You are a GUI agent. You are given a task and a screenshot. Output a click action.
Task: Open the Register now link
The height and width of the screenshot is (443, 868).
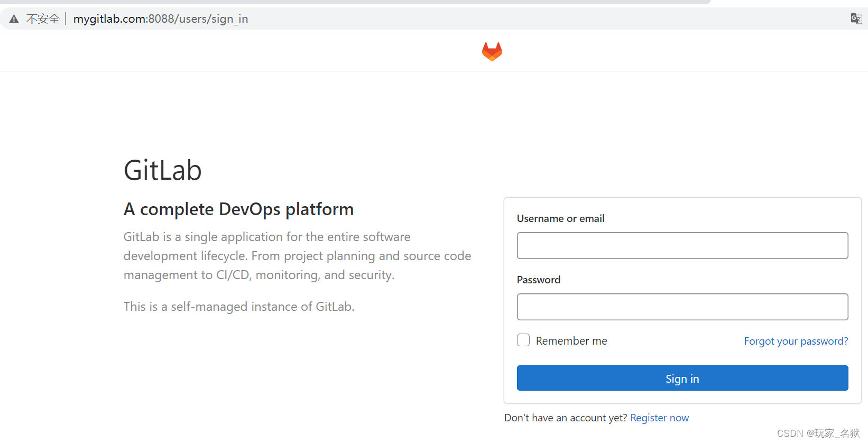[660, 418]
